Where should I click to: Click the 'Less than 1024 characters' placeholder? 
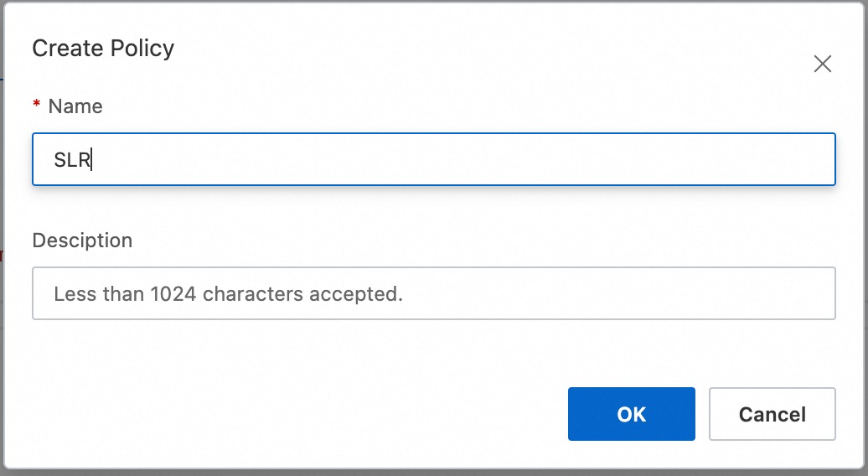pyautogui.click(x=228, y=294)
